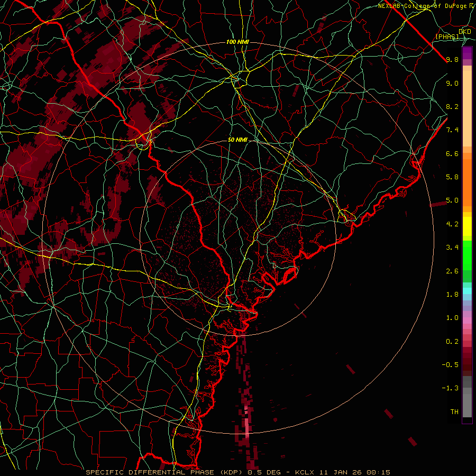This screenshot has width=476, height=476.
Task: Click the "50 NMI" range ring label
Action: coord(237,140)
